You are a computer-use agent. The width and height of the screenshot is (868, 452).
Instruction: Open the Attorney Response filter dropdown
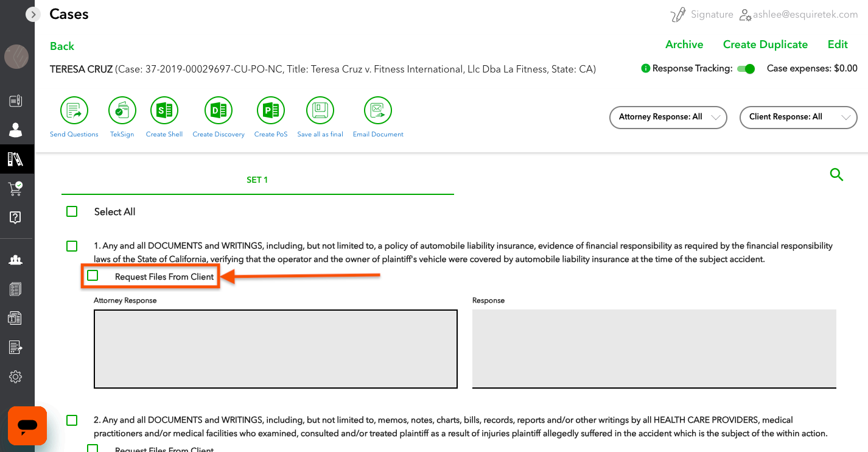point(668,117)
